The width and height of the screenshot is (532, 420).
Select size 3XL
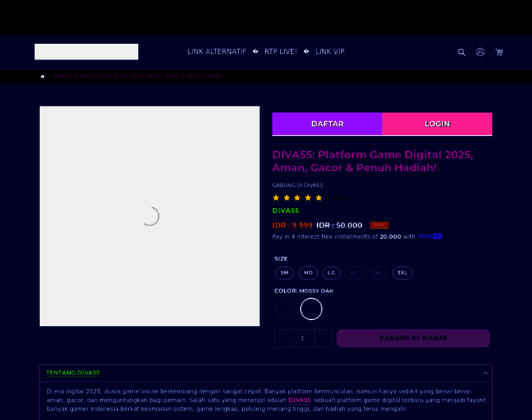(x=402, y=273)
